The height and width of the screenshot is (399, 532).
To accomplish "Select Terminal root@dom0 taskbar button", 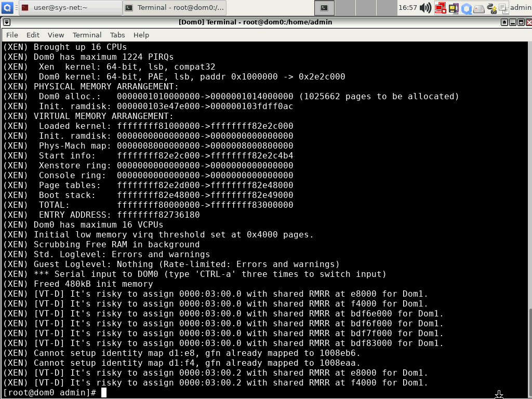I will coord(175,8).
